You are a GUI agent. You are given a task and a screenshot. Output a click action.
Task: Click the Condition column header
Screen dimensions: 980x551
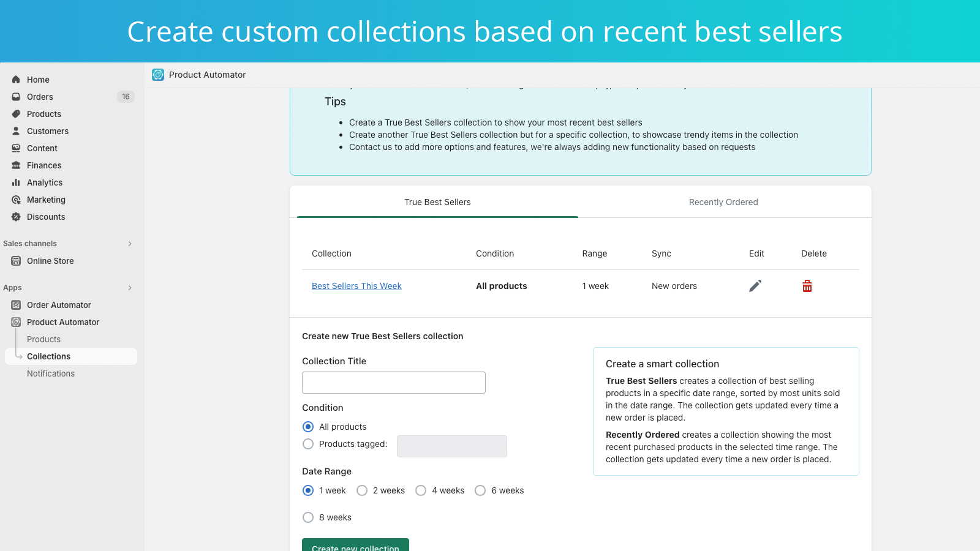click(x=495, y=253)
